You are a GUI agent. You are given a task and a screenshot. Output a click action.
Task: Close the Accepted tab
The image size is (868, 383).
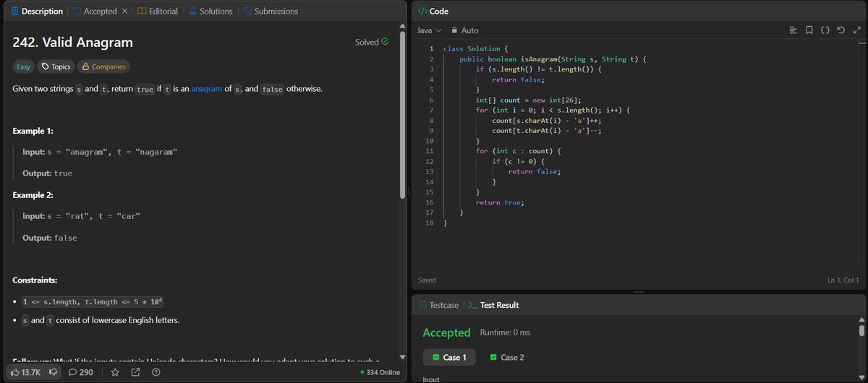[124, 12]
